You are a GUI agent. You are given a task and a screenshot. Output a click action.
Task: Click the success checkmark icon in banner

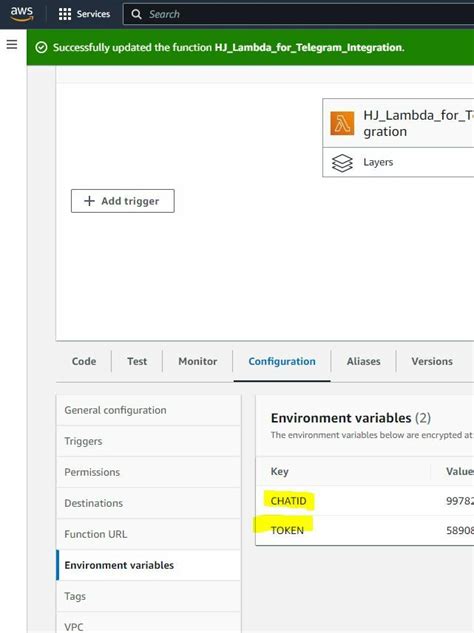pyautogui.click(x=41, y=47)
